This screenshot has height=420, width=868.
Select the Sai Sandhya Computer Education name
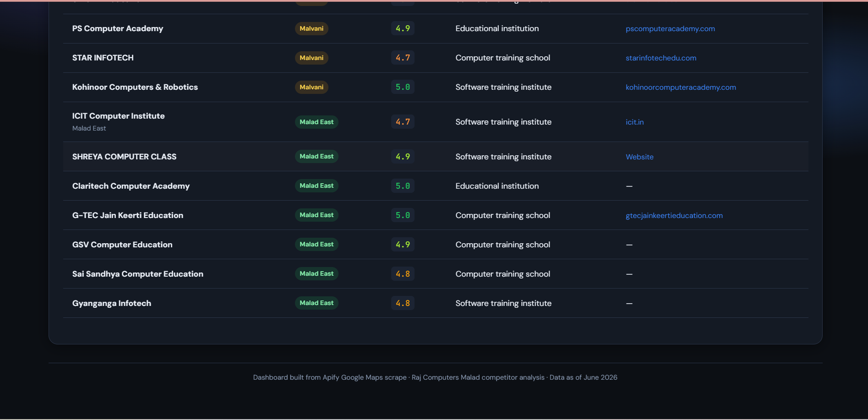138,274
